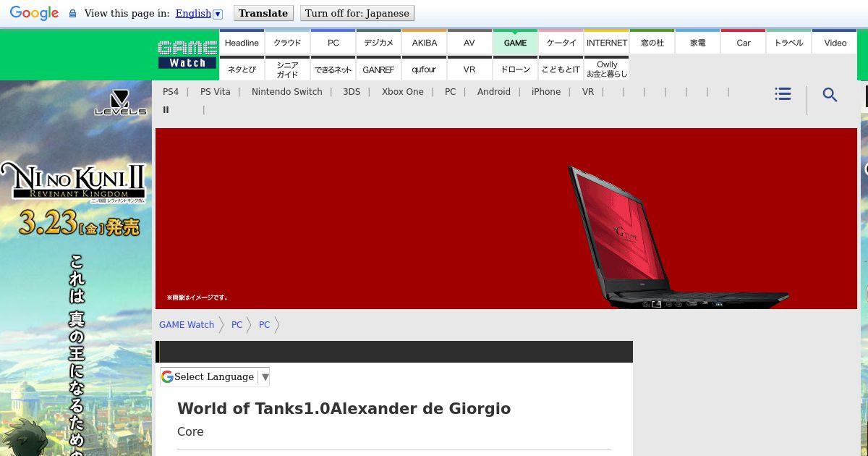
Task: Click Turn off for: Japanese button
Action: 357,13
